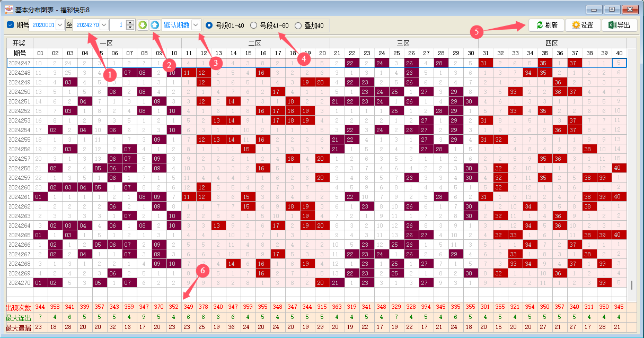Image resolution: width=644 pixels, height=338 pixels.
Task: Click the 四区 zone header
Action: click(552, 43)
